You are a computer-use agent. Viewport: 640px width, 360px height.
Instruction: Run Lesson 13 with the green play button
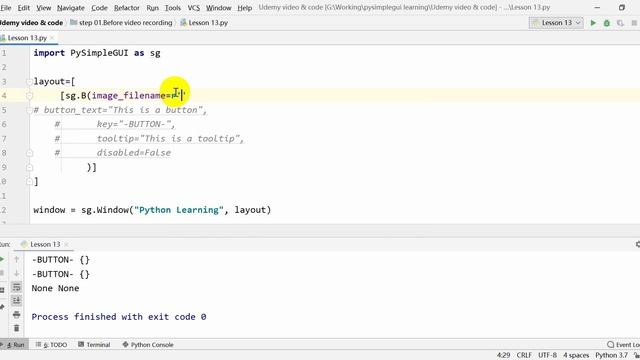[x=593, y=23]
